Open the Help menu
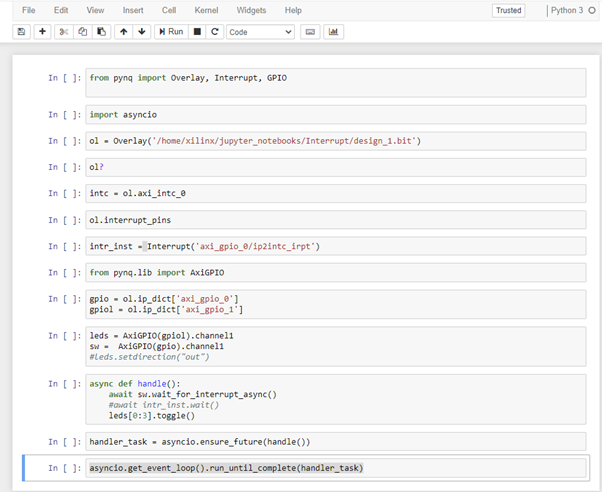Image resolution: width=602 pixels, height=492 pixels. (293, 10)
